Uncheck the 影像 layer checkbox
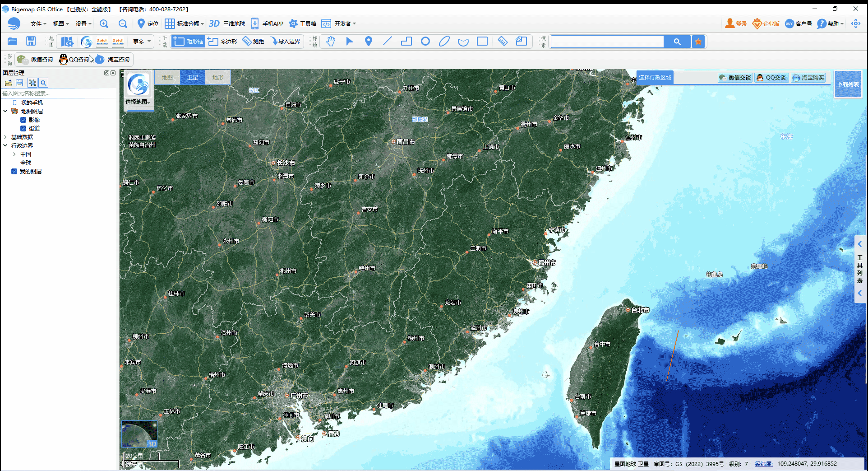Screen dimensions: 868x471 coord(23,120)
